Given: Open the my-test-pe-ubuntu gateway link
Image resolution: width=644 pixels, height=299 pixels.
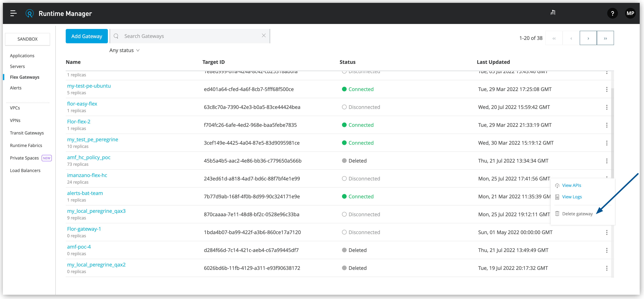Looking at the screenshot, I should pos(89,86).
